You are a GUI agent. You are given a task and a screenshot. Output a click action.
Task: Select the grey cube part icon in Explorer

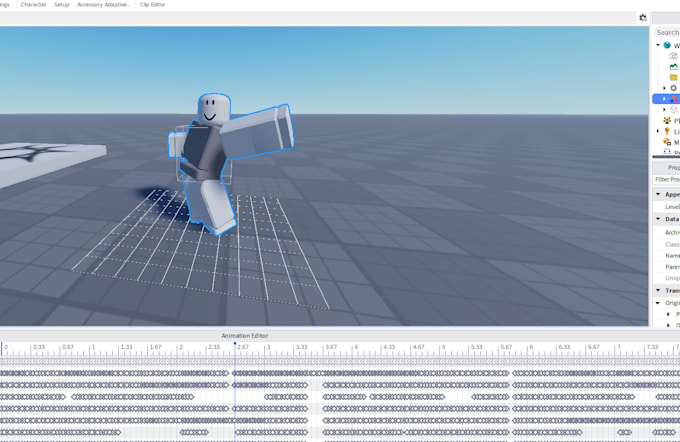click(x=673, y=110)
